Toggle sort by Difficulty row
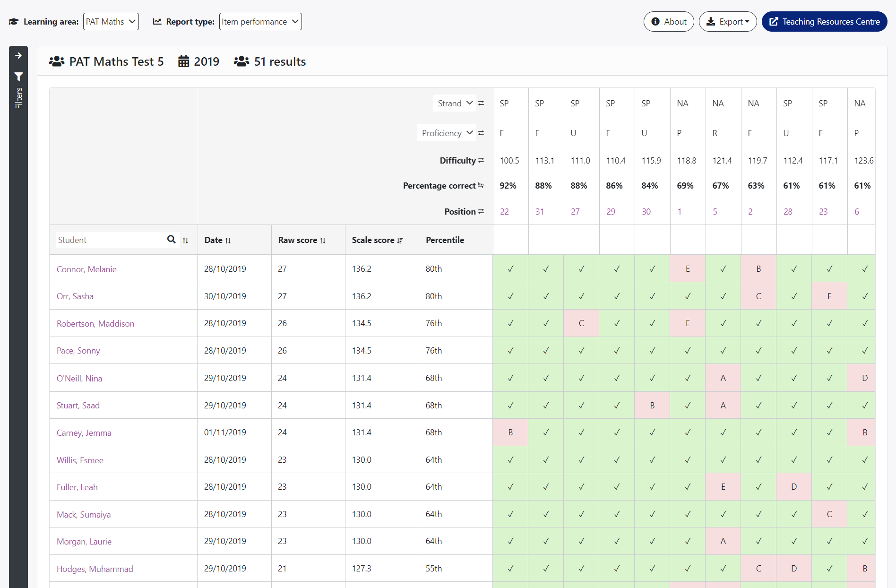Image resolution: width=896 pixels, height=588 pixels. point(481,161)
